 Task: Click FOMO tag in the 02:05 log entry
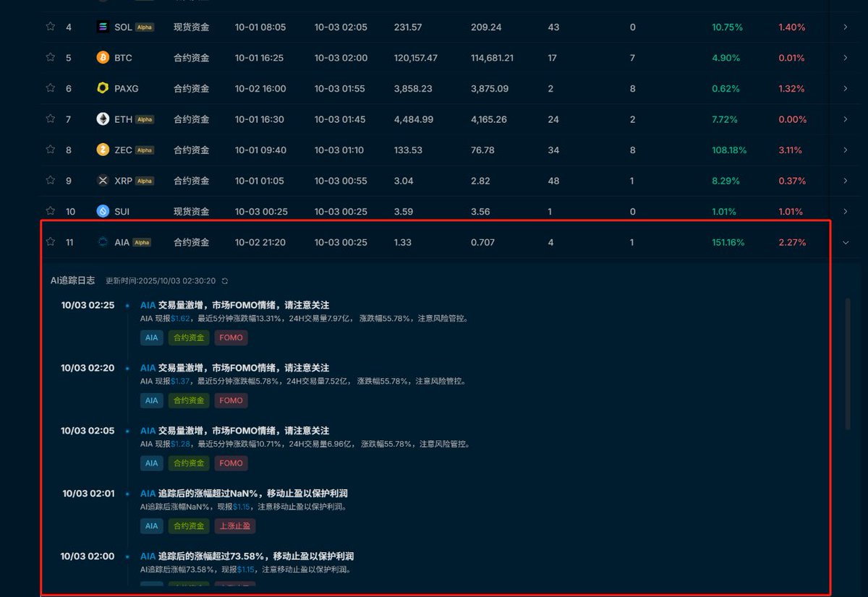click(x=231, y=463)
